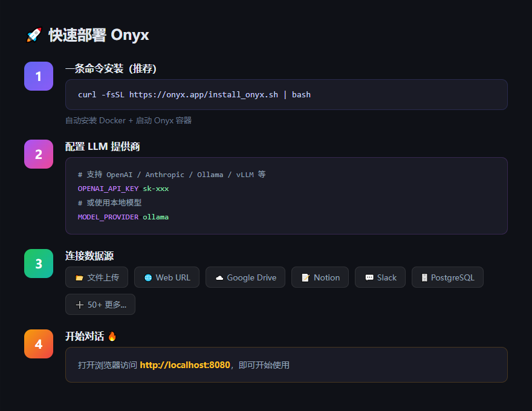Click the OPENAI_API_KEY line in config block

[x=123, y=189]
